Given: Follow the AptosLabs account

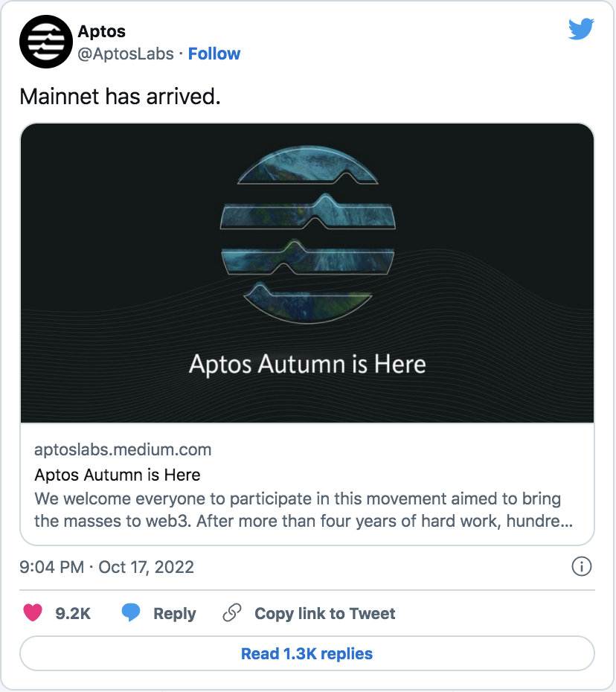Looking at the screenshot, I should tap(214, 54).
